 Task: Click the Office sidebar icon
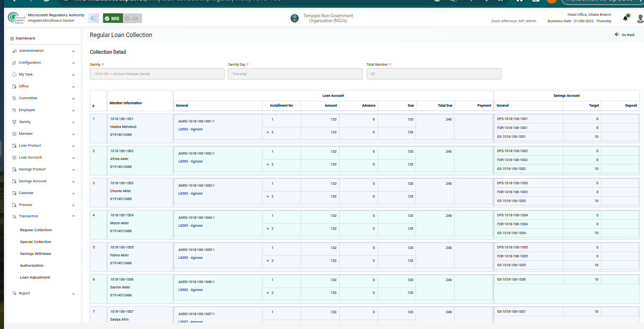14,86
